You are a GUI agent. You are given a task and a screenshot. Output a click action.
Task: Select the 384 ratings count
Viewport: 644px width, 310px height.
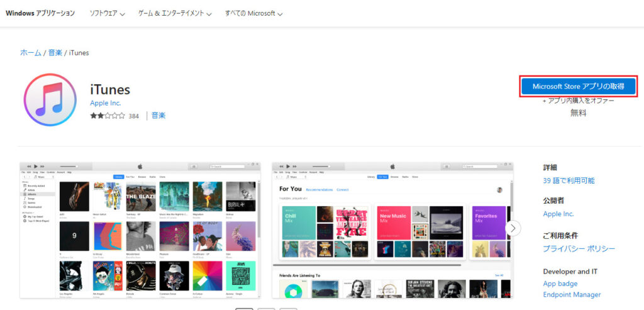[x=133, y=116]
